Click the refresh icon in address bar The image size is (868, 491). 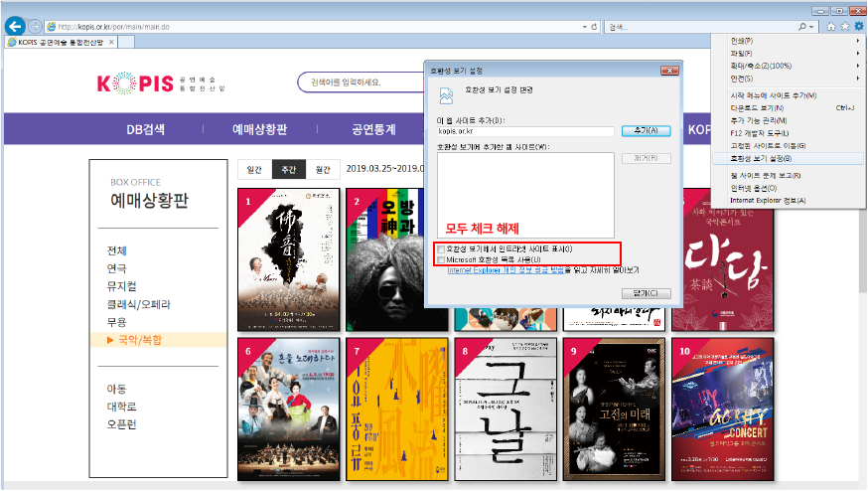(x=594, y=27)
